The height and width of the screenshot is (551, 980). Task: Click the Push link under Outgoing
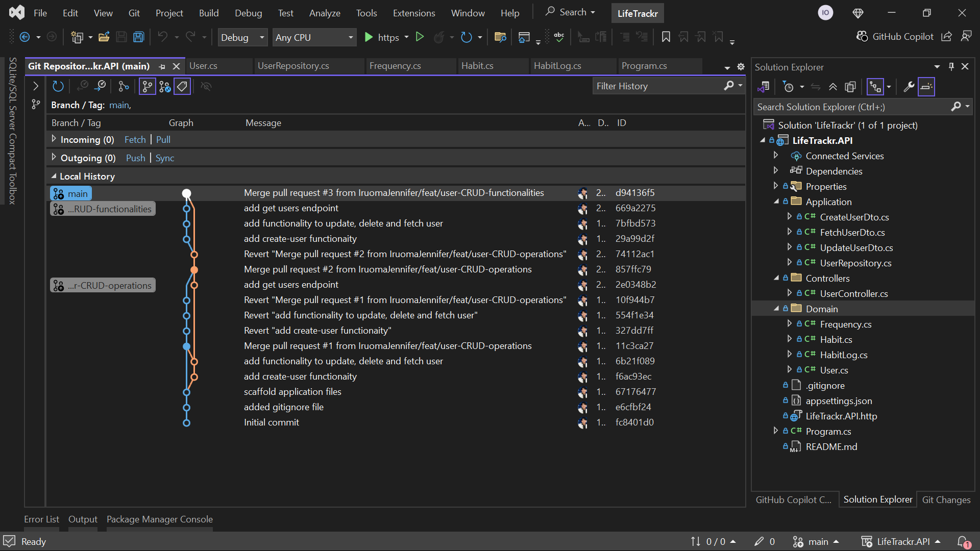(136, 158)
